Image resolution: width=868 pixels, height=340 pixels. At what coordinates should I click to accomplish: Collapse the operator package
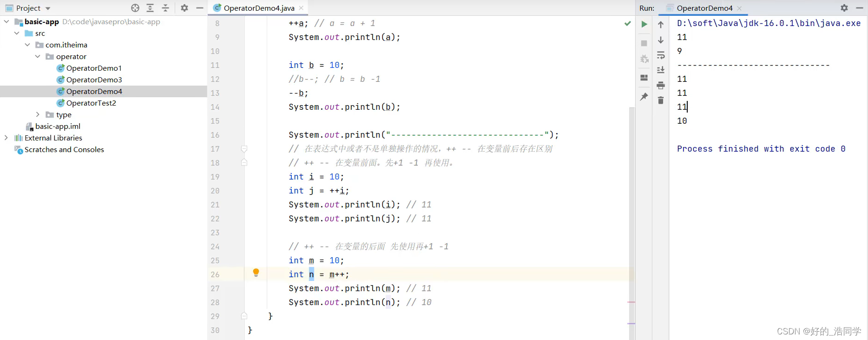[x=38, y=56]
